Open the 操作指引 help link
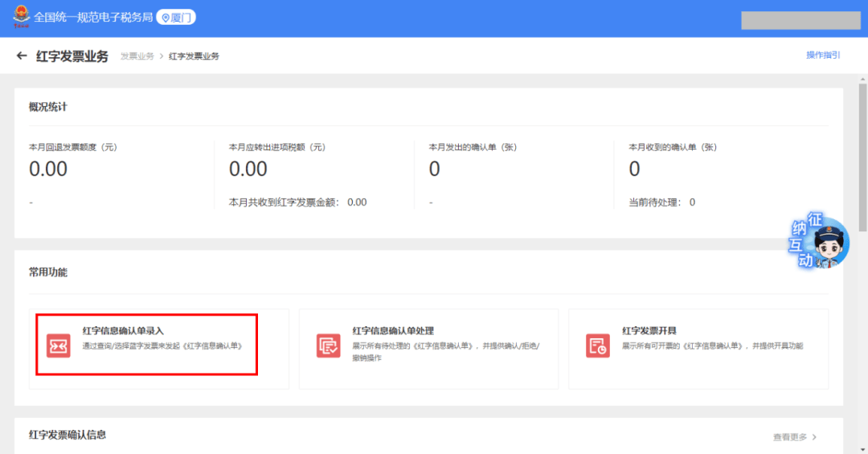The image size is (868, 454). (x=823, y=55)
